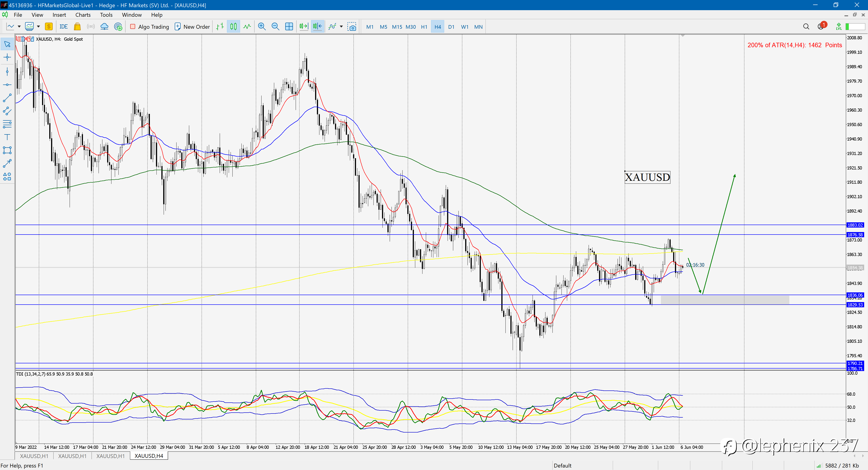Screen dimensions: 868x470
Task: Open the Charts menu
Action: 83,15
